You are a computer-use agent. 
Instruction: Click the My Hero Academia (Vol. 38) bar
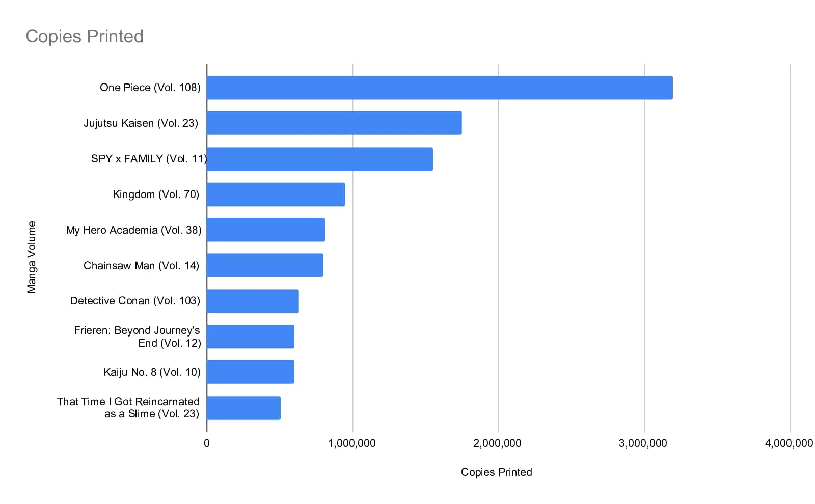tap(266, 230)
